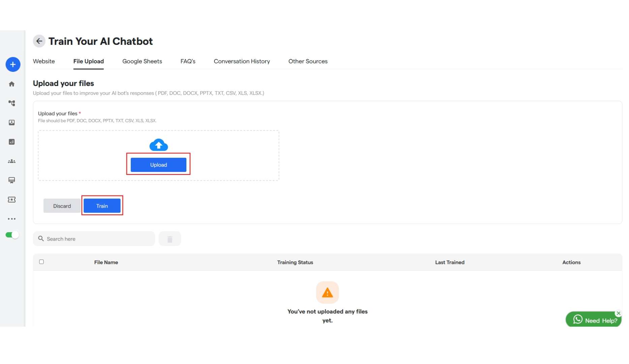Click 'You've not uploaded any files yet' message
Viewport: 629px width, 364px height.
pos(327,316)
